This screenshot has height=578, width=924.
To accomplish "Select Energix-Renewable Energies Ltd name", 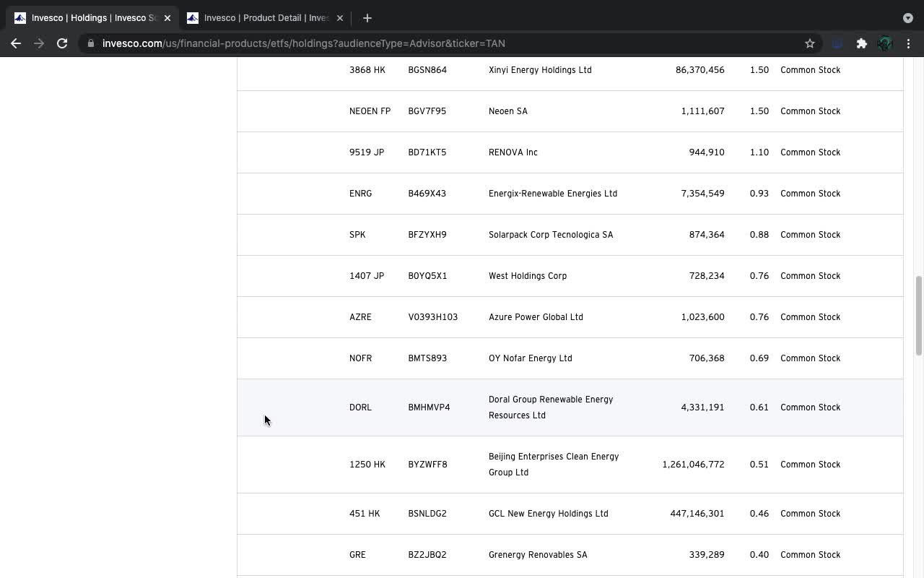I will [x=553, y=194].
